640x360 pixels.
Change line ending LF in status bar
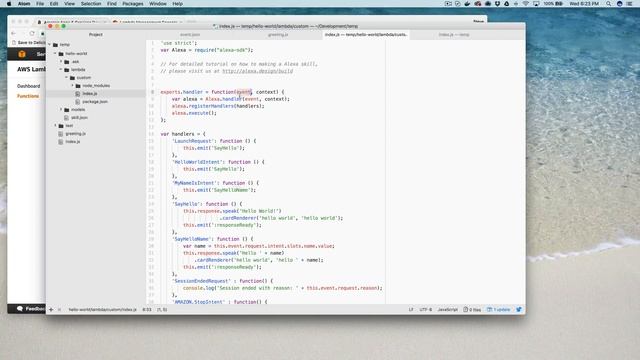[x=411, y=309]
